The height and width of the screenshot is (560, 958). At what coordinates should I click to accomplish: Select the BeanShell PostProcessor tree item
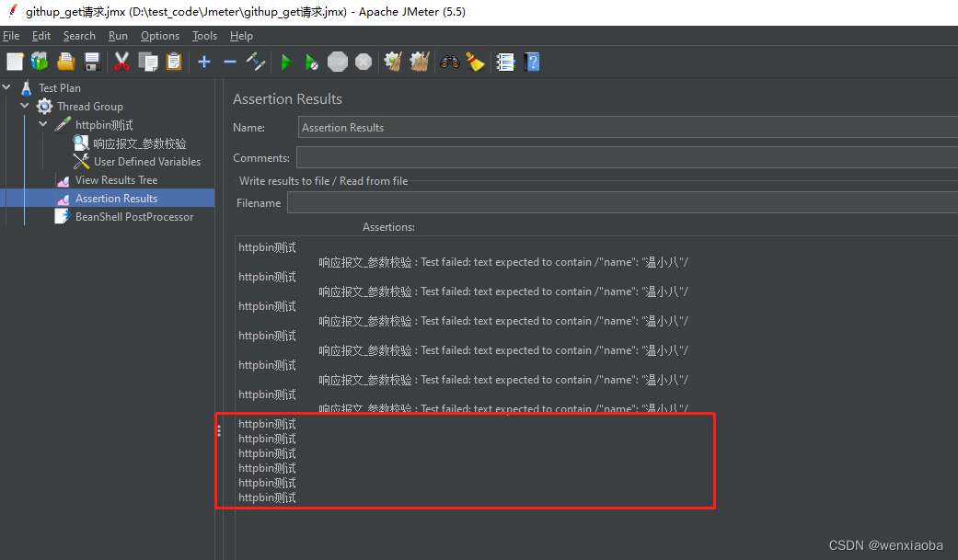tap(134, 216)
